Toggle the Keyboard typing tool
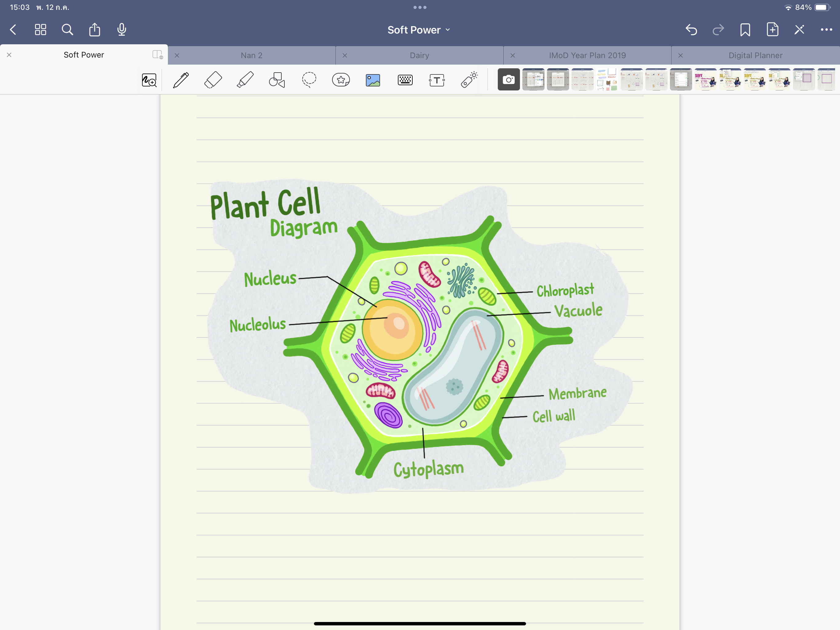 405,80
